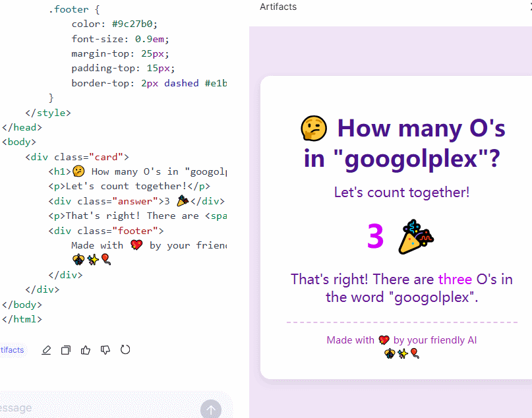Screen dimensions: 532x418
Task: Click the large magenta number 3
Action: click(x=375, y=237)
